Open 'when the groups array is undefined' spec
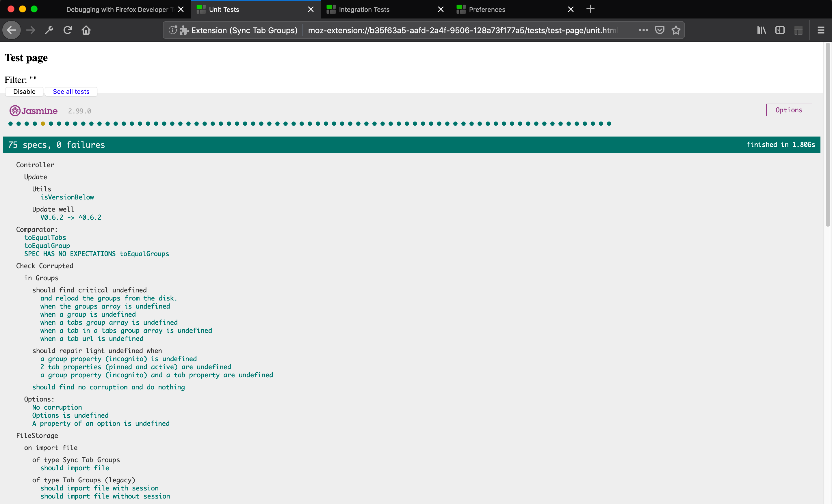The image size is (832, 504). pos(105,307)
